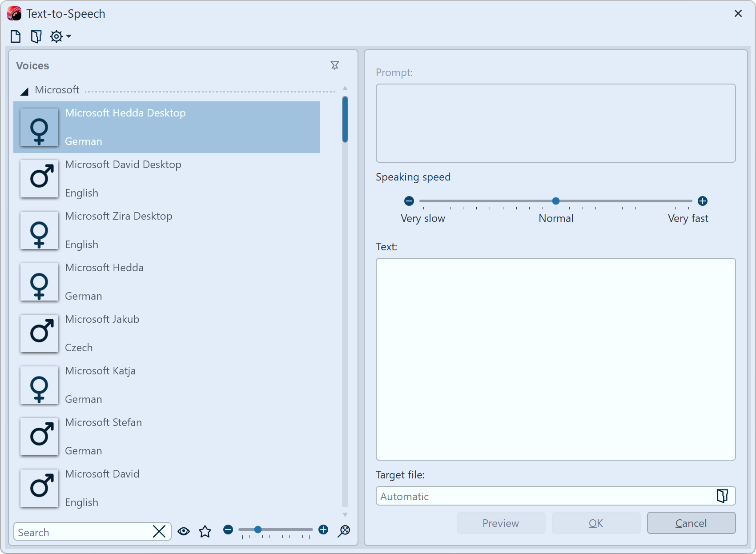Toggle the eye visibility filter
Screen dimensions: 756x554
tap(183, 530)
